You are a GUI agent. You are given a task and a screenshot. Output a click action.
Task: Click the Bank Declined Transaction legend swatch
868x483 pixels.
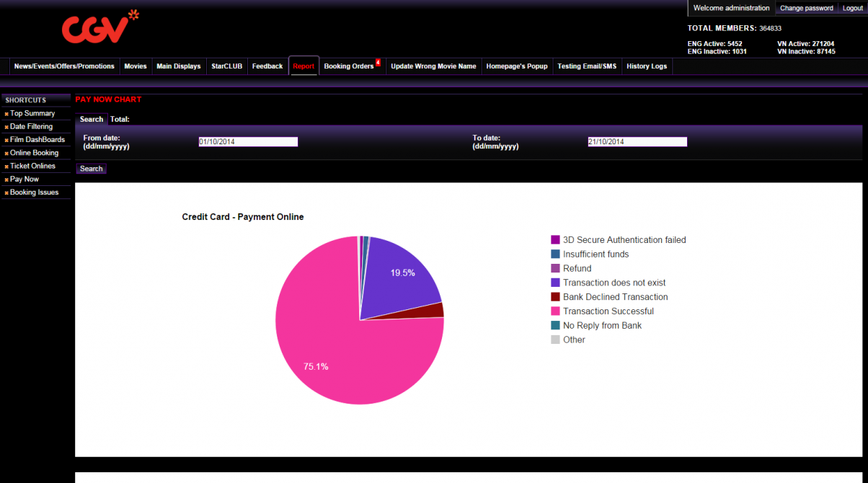coord(555,297)
